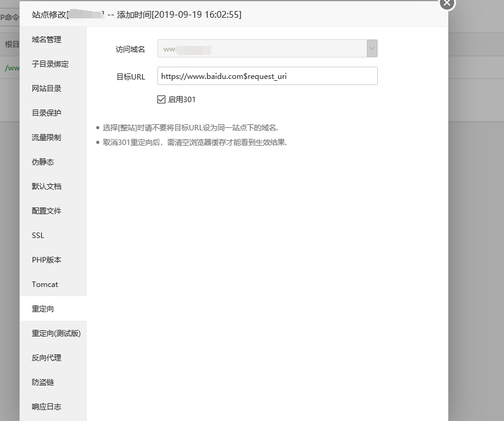
Task: Open the 访问域名 dropdown
Action: [x=267, y=48]
